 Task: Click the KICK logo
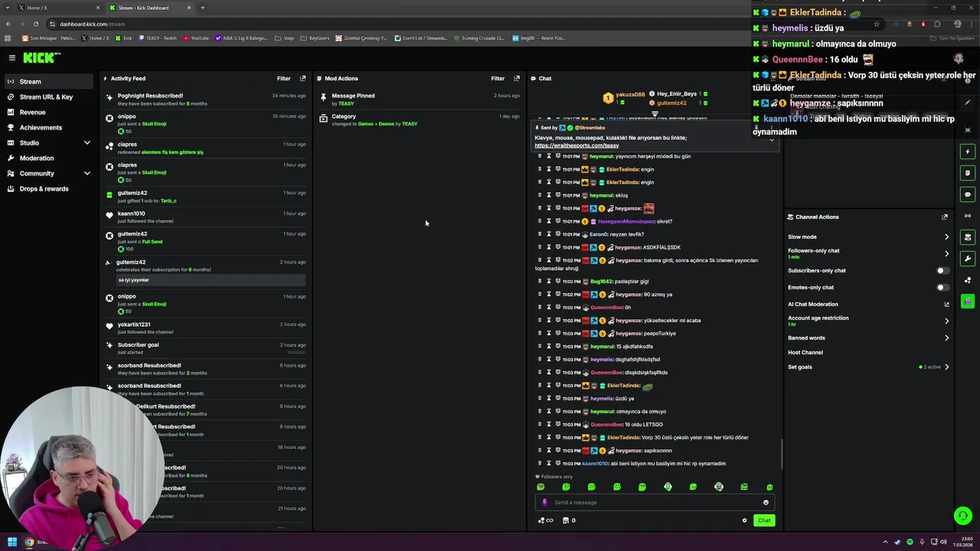point(41,57)
